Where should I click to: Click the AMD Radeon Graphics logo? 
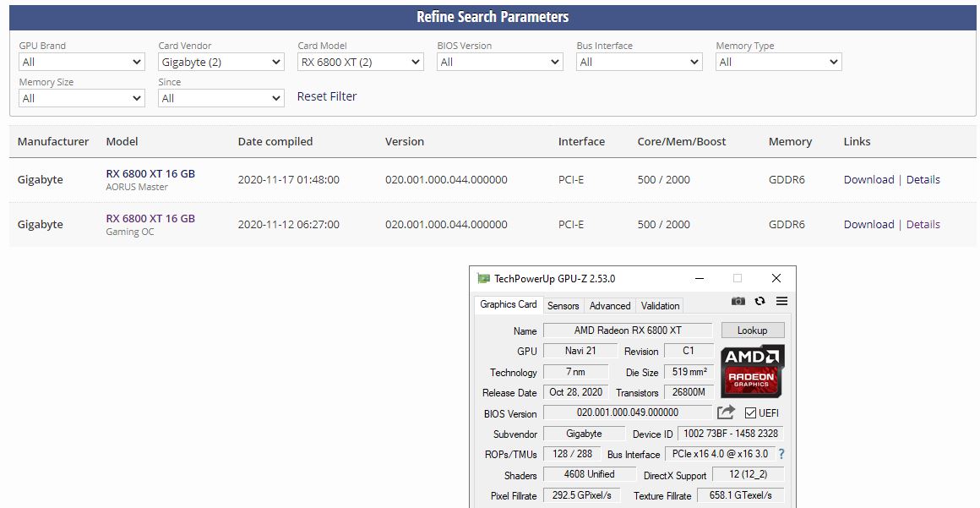[x=752, y=370]
